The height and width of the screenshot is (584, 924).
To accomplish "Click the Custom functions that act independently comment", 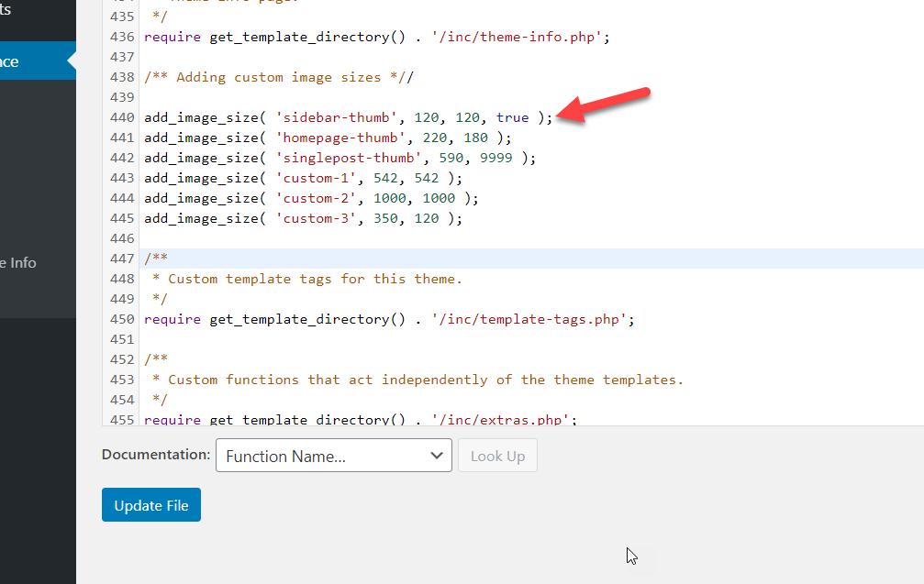I will (x=417, y=380).
